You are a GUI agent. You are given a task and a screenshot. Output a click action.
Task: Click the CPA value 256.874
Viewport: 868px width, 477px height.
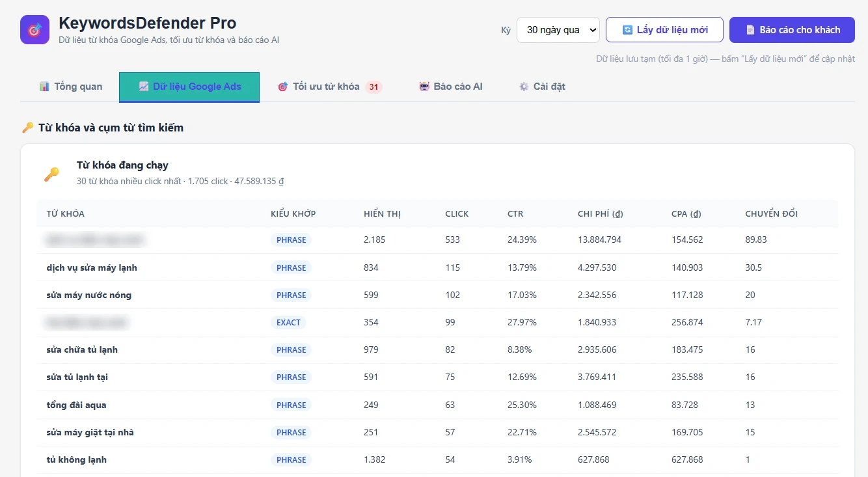687,322
